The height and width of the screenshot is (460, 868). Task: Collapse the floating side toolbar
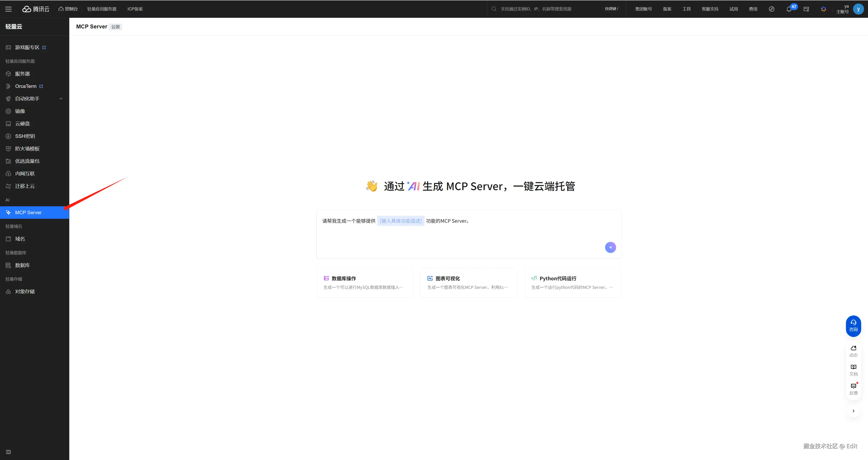tap(853, 411)
